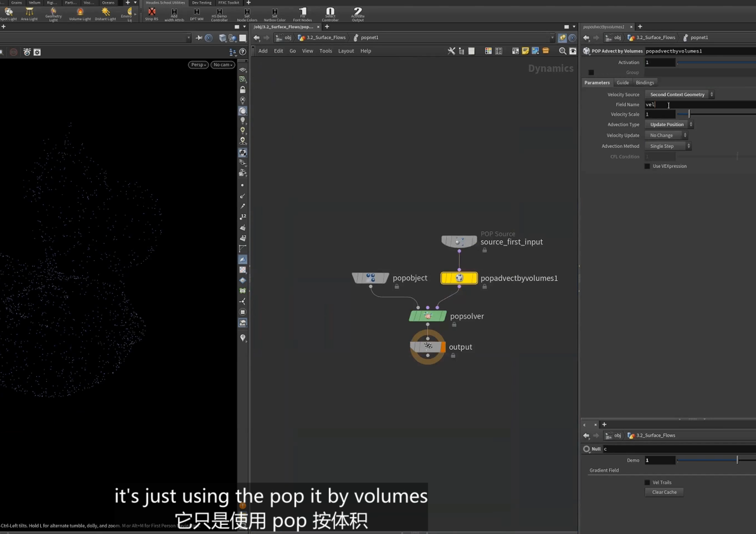Click the Field Name input field
756x534 pixels.
[x=700, y=105]
